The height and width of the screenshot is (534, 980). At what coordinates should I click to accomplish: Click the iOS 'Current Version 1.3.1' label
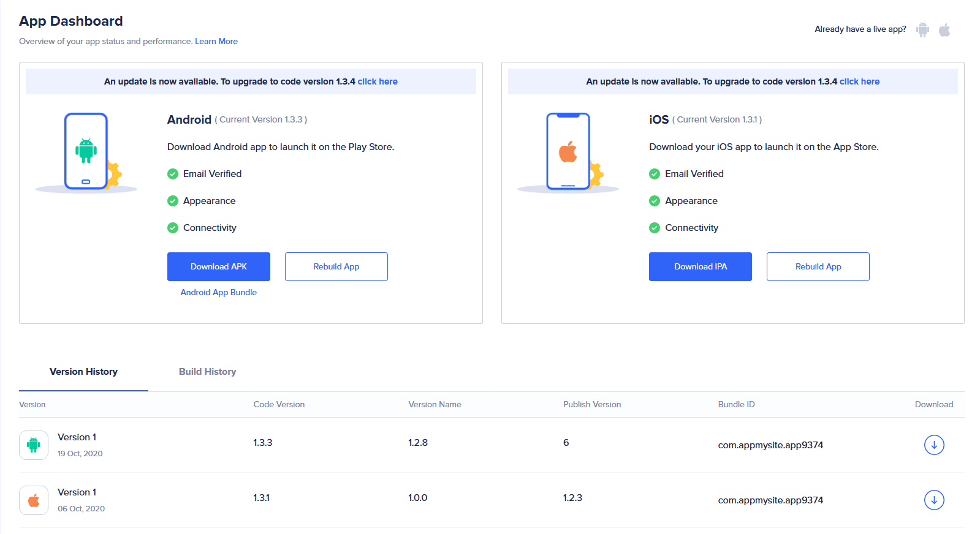coord(717,119)
